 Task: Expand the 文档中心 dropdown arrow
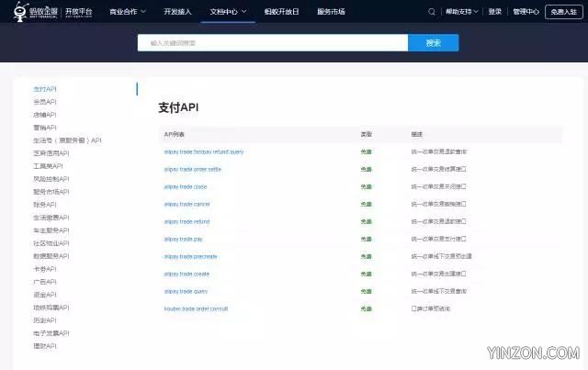(243, 12)
